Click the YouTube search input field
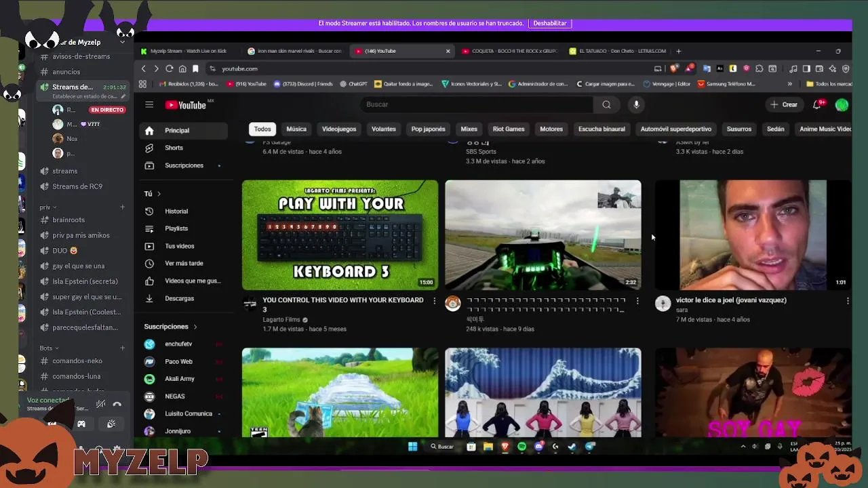The image size is (868, 488). (x=477, y=104)
